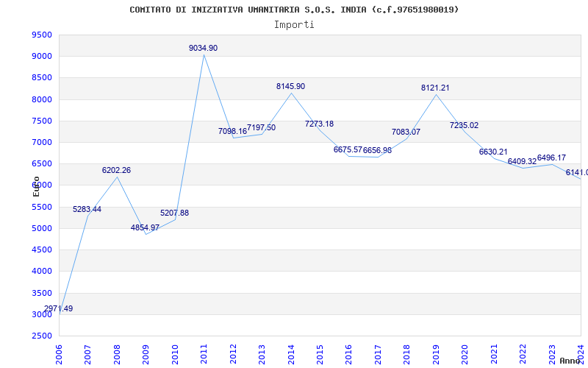
Task: Click the 6675.57 value label
Action: click(x=348, y=150)
